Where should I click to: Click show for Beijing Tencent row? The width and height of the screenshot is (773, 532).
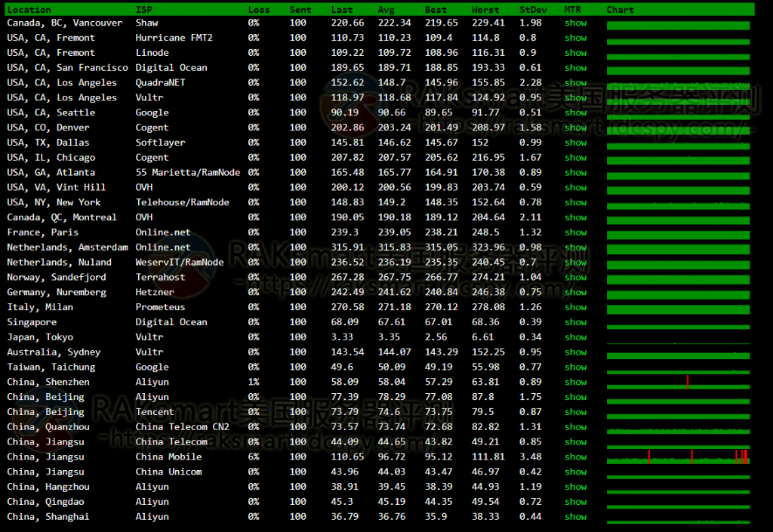pyautogui.click(x=575, y=412)
